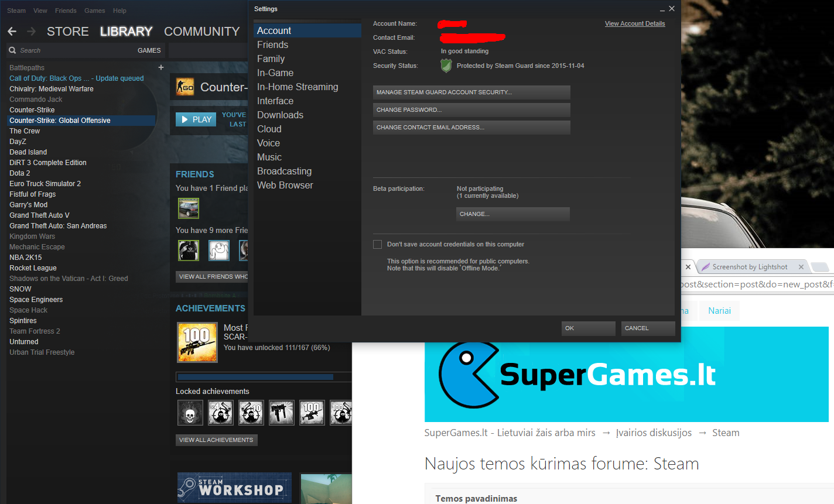View the dual SMG locked achievement icon
834x504 pixels.
(282, 413)
